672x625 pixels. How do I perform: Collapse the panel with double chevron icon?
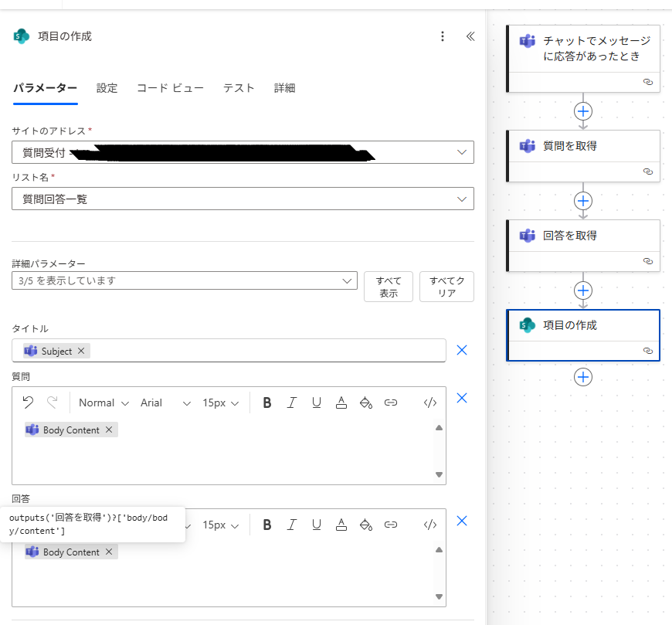point(470,36)
